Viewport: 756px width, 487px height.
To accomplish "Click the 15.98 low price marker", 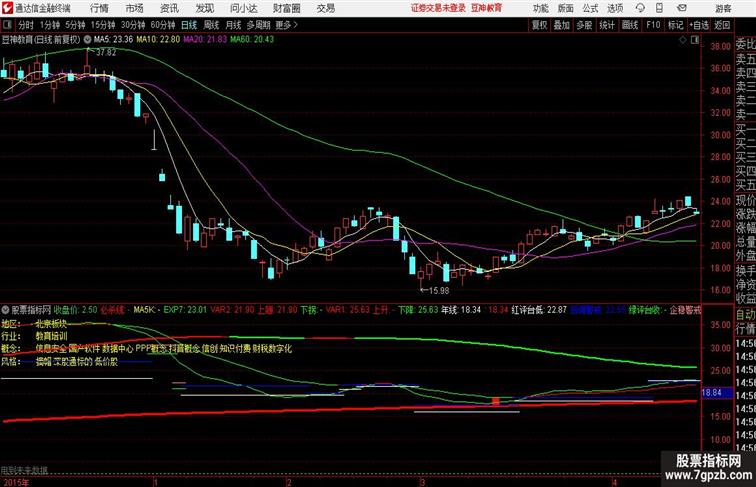I will click(x=438, y=291).
